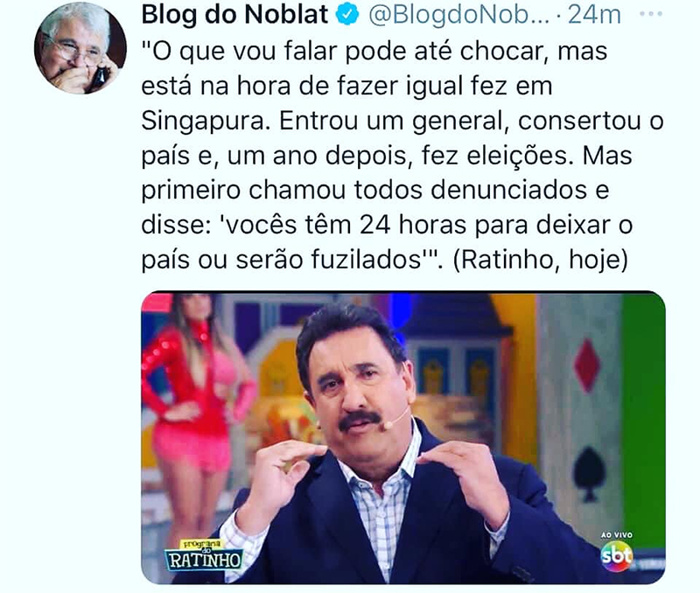This screenshot has width=700, height=593.
Task: Click the blue verified badge
Action: click(347, 15)
